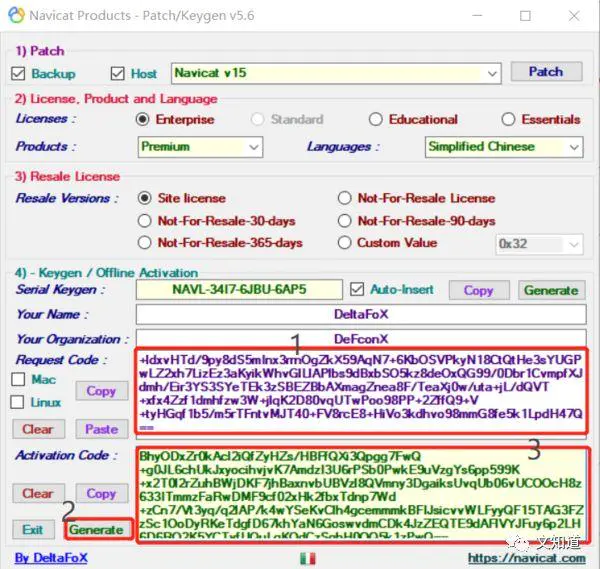Click '4) - Keygen / Offline Activation' heading
Viewport: 600px width, 569px height.
coord(106,273)
